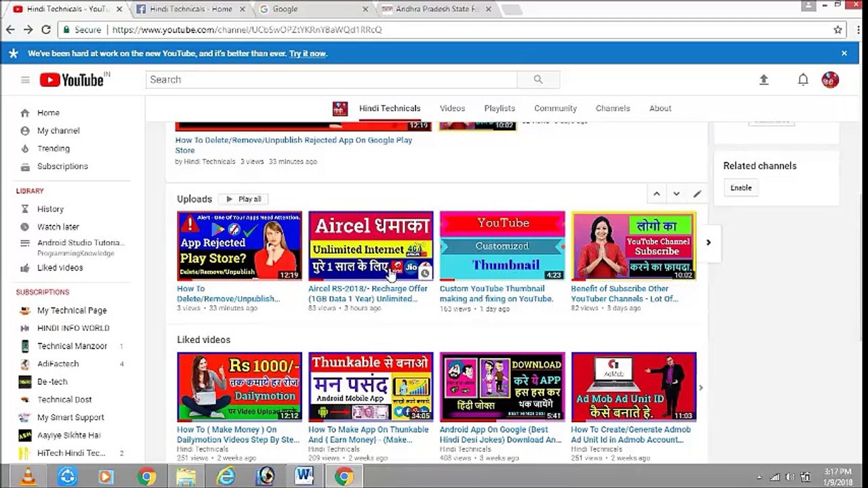Switch to the Videos tab
Screen dimensions: 868x488
click(x=452, y=108)
